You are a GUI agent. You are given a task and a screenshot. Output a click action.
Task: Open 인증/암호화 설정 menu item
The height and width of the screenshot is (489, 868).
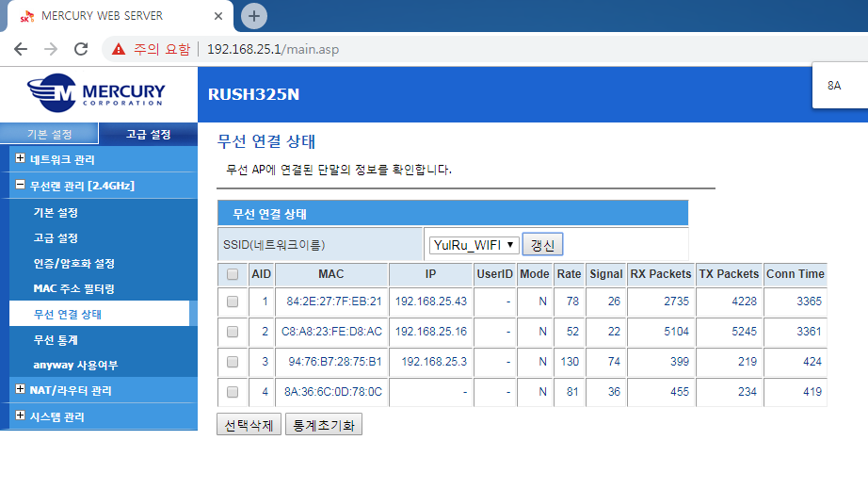click(x=73, y=264)
